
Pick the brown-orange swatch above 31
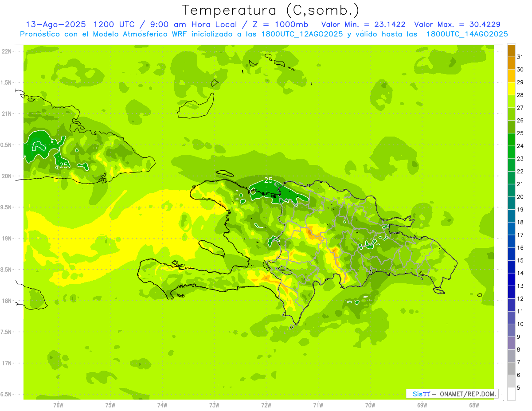(511, 51)
